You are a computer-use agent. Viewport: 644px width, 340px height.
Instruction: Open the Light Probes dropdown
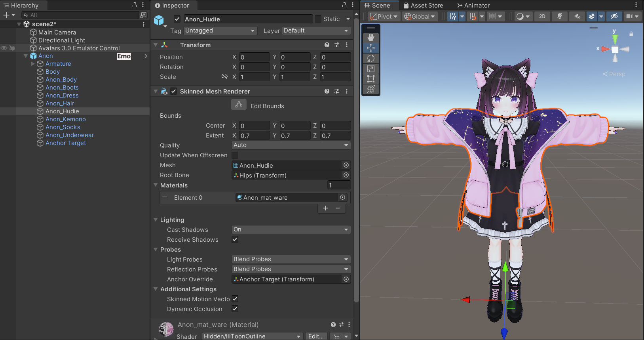pos(291,259)
